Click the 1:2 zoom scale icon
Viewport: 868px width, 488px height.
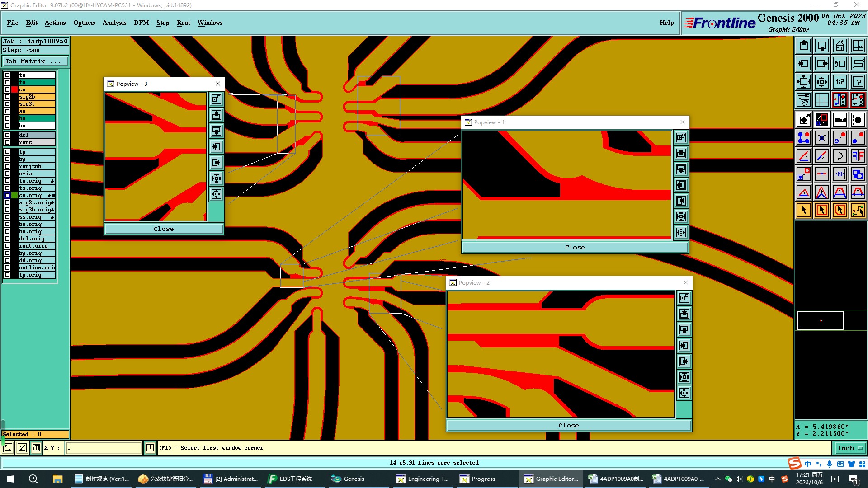pos(840,82)
